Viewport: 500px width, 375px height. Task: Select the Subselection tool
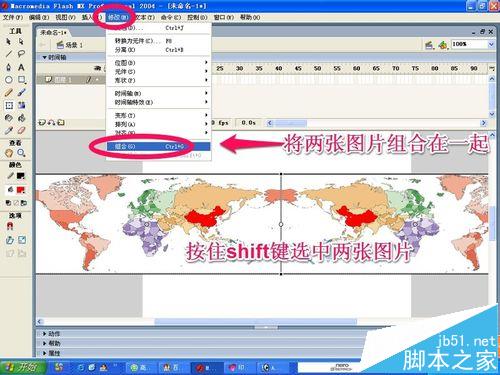(x=21, y=42)
